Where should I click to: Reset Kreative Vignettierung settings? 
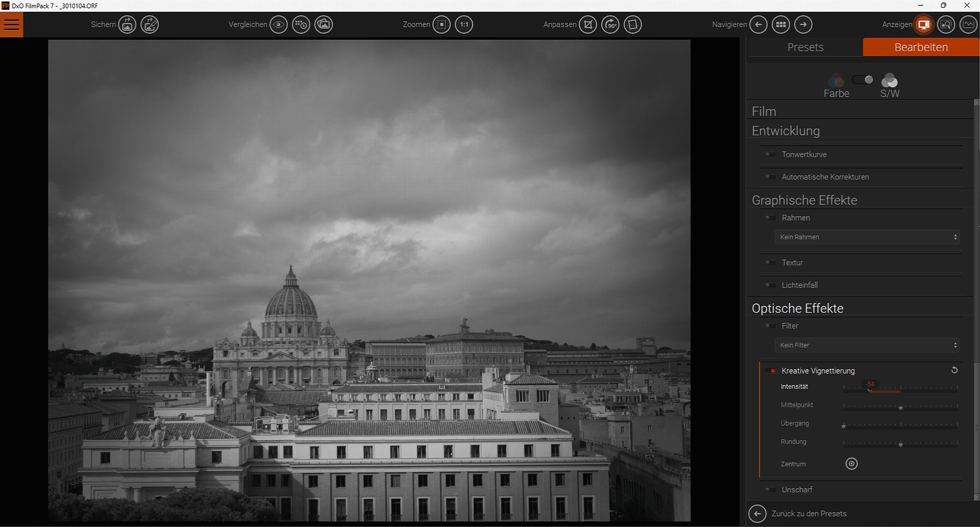click(954, 370)
